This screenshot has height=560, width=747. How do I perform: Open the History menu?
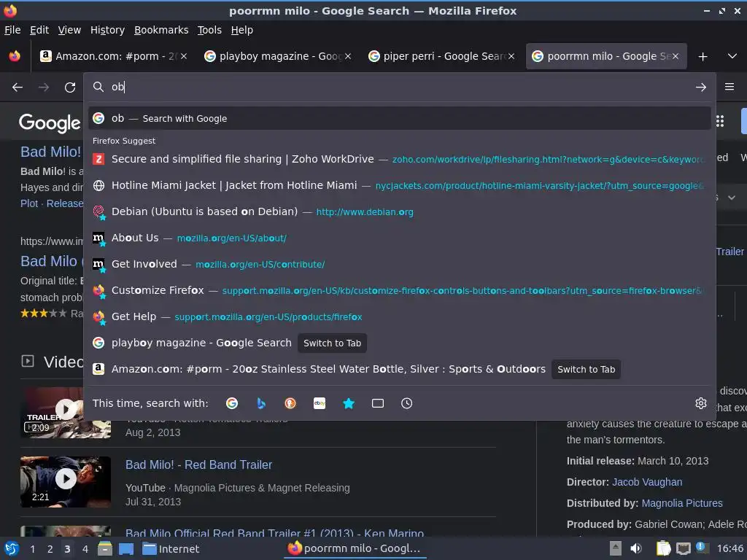click(x=108, y=30)
